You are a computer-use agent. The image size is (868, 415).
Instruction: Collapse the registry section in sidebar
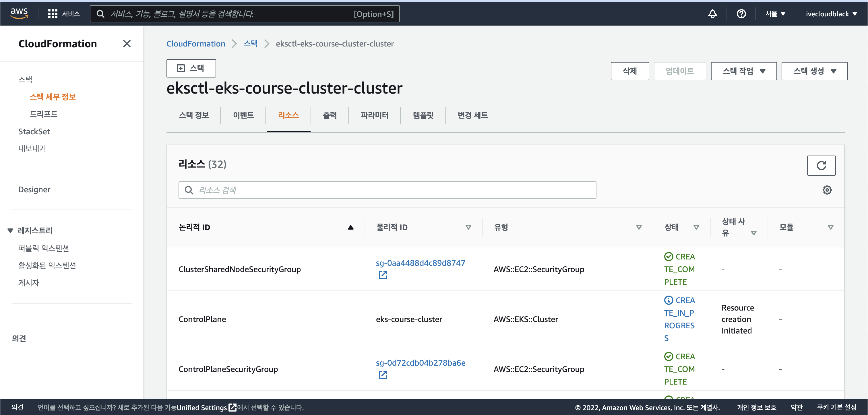coord(10,231)
